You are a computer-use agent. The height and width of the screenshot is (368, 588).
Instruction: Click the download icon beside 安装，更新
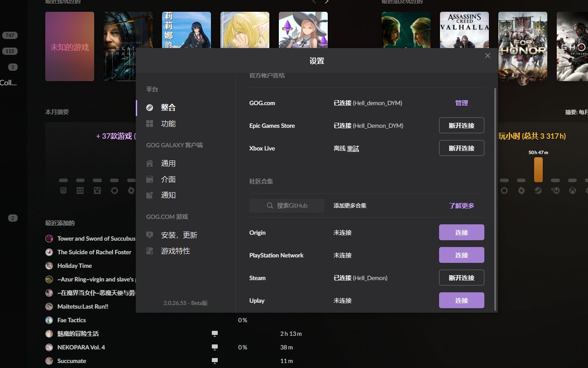click(149, 235)
